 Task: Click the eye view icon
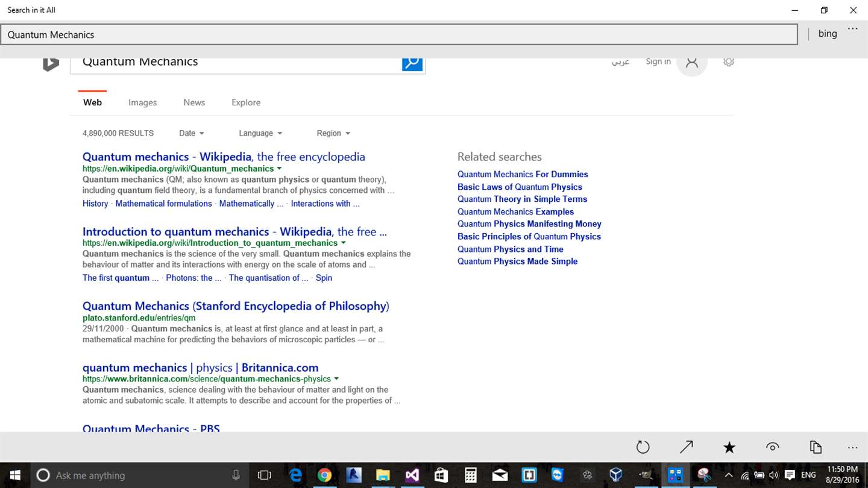coord(772,447)
